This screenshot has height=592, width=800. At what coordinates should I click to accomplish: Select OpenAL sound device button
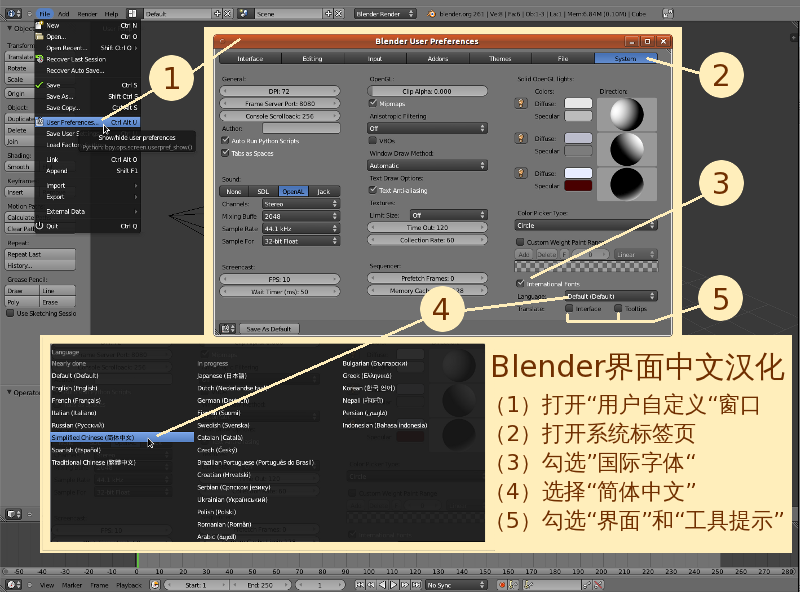pos(293,191)
